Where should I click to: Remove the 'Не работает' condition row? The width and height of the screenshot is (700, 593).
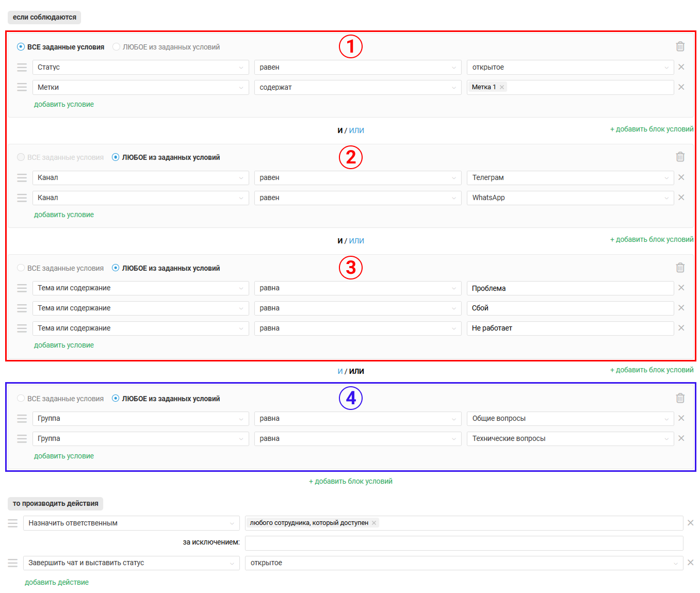click(x=681, y=328)
